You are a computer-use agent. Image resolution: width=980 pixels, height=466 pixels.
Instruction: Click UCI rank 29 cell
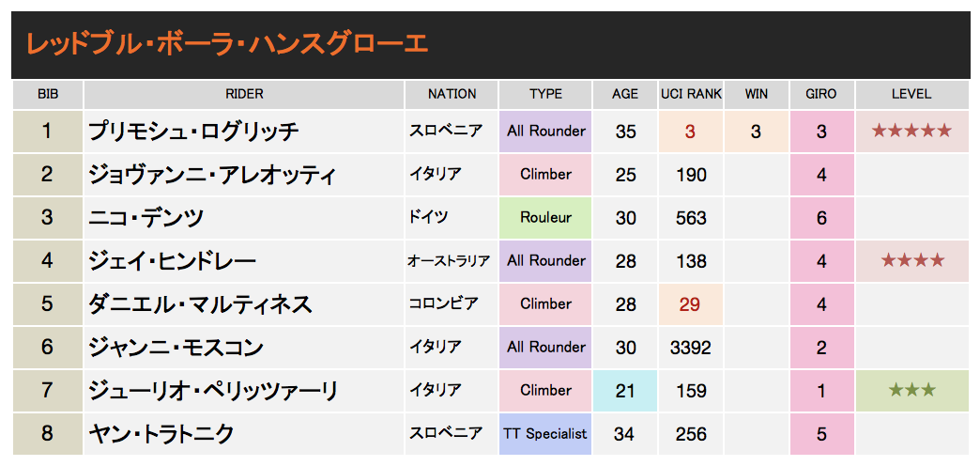691,304
